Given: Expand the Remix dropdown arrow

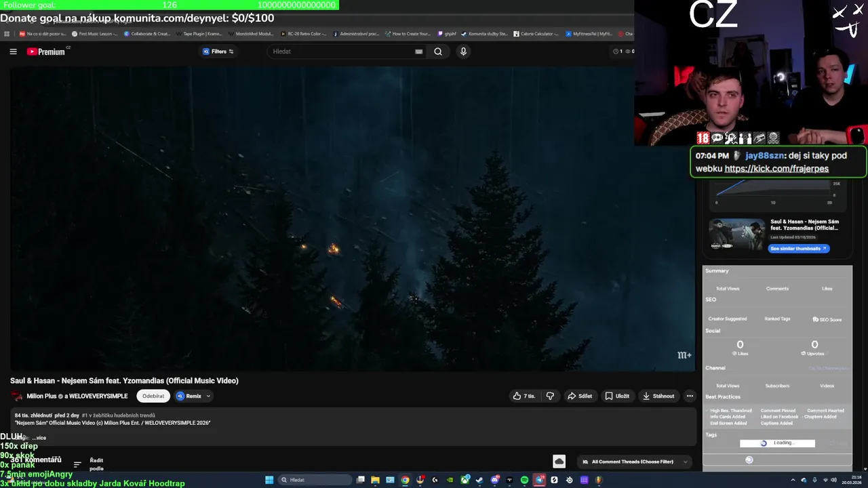Looking at the screenshot, I should tap(208, 396).
